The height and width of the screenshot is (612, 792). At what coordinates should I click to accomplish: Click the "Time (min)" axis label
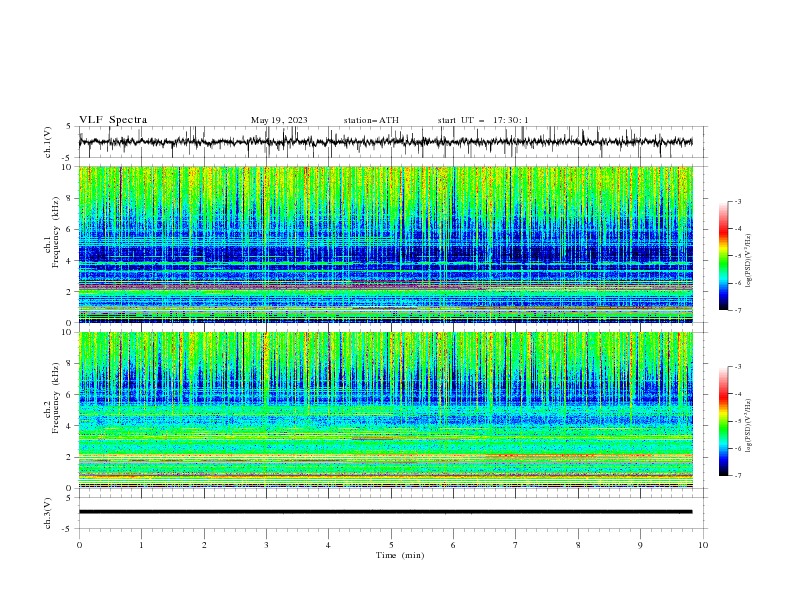(x=400, y=555)
